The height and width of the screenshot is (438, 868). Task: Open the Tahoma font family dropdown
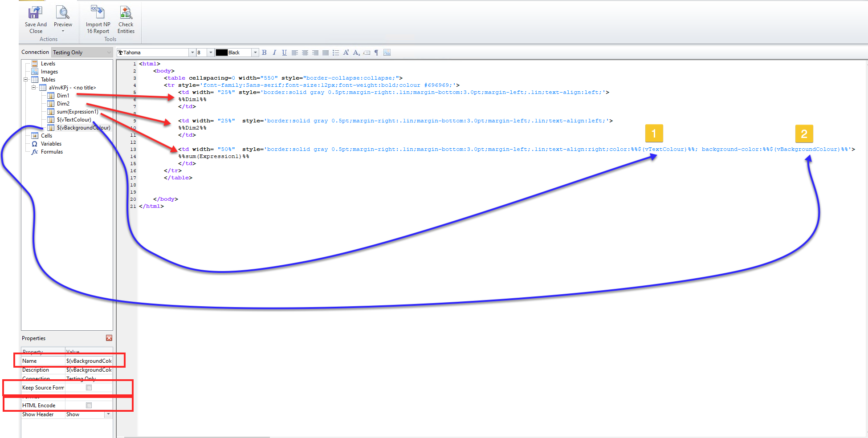coord(192,53)
